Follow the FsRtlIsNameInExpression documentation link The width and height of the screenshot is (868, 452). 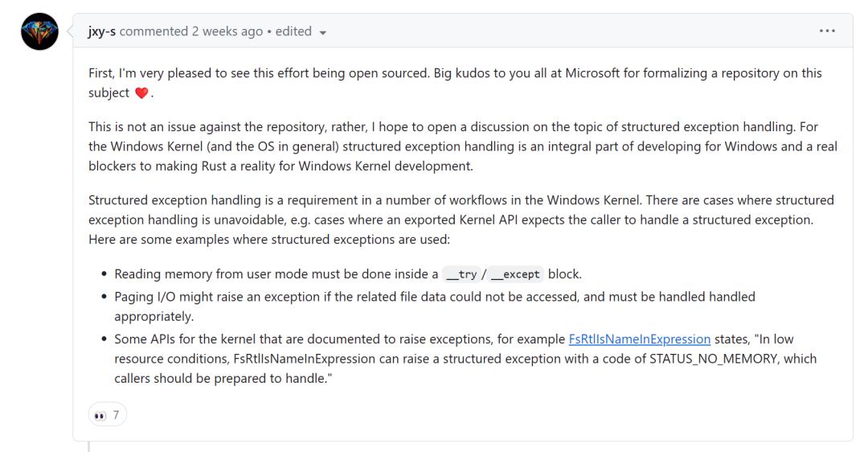pos(640,339)
